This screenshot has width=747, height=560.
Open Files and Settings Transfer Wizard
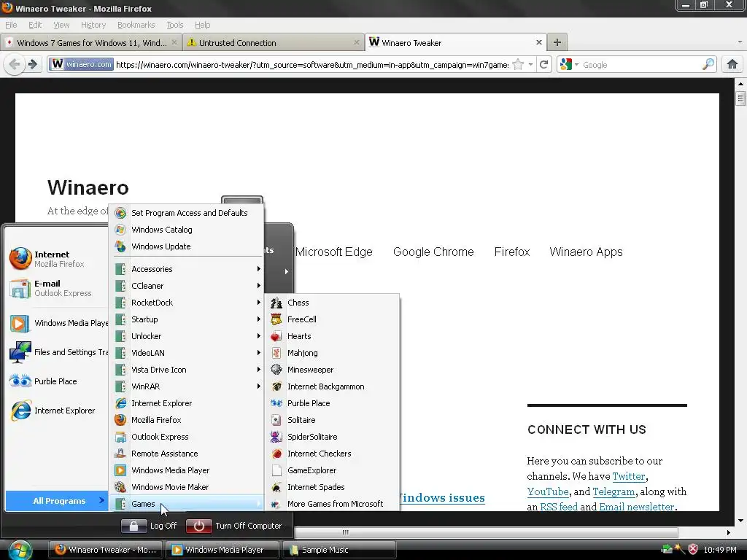click(58, 352)
